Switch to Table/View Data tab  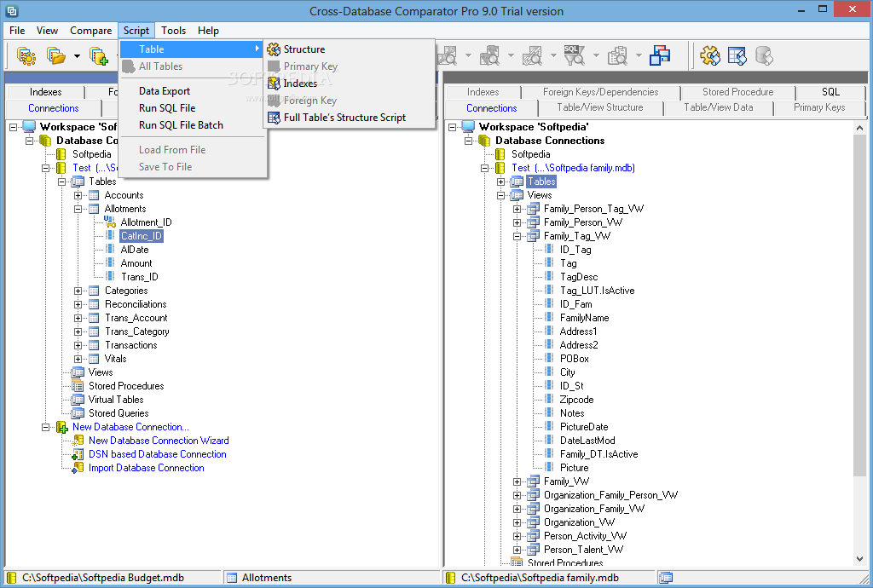[x=718, y=108]
